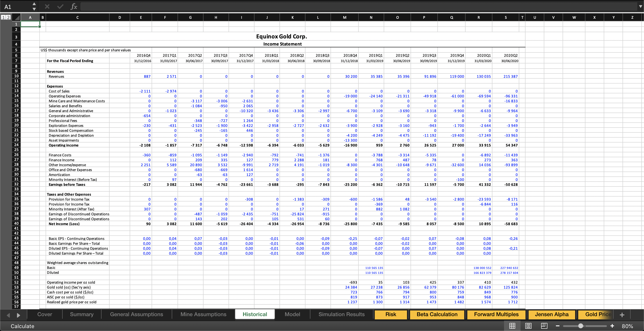Open the Jensen Alpha sheet tab
Image resolution: width=644 pixels, height=331 pixels.
pos(551,314)
